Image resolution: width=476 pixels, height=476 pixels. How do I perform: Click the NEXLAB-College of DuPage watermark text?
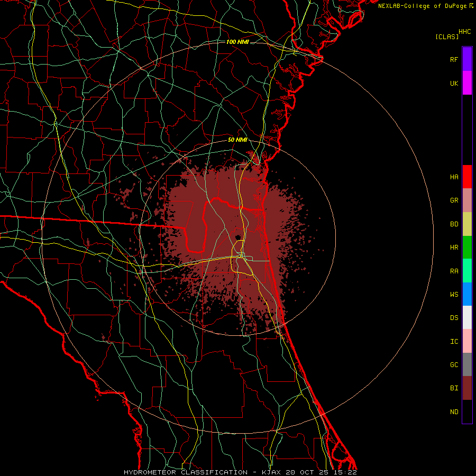pyautogui.click(x=422, y=6)
